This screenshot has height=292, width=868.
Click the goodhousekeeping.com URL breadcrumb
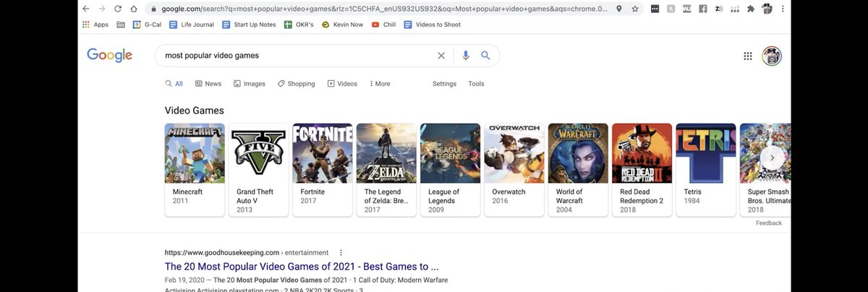coord(247,253)
